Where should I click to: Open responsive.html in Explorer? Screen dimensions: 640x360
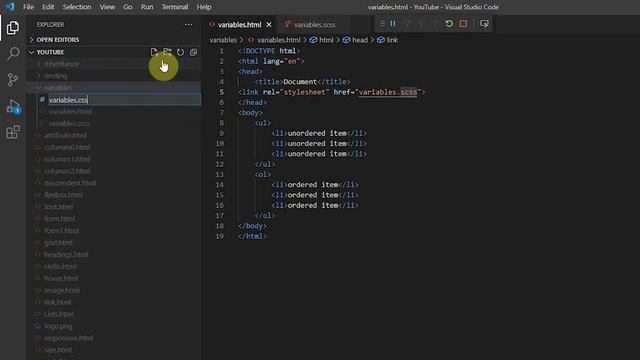click(69, 338)
